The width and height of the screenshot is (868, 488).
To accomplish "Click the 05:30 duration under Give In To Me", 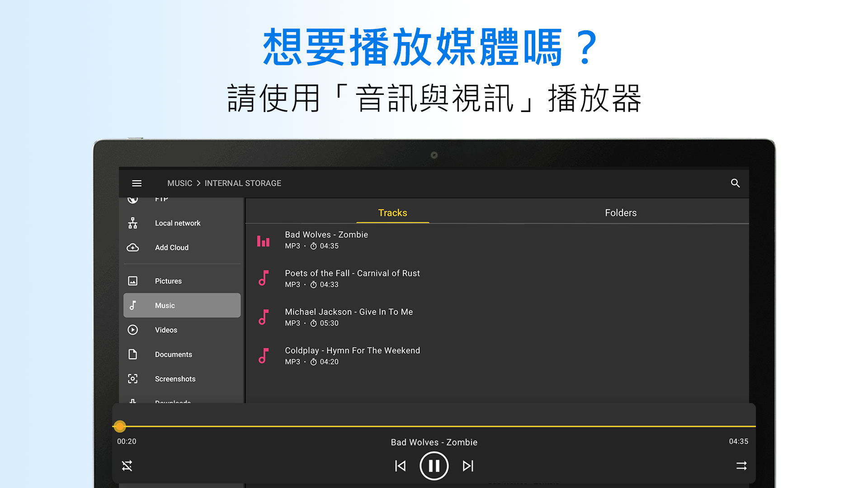I will [x=329, y=323].
